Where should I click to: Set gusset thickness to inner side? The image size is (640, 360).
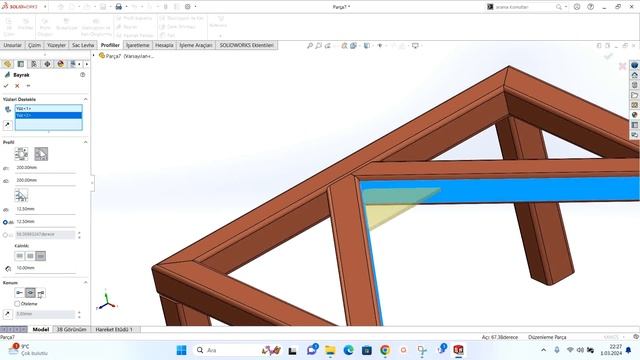pos(20,256)
